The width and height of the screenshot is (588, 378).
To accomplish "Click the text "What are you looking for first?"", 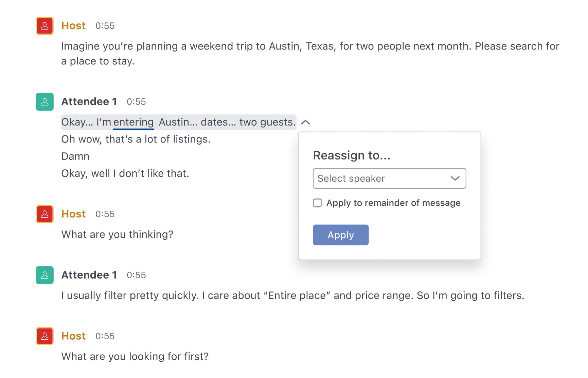I will pos(135,357).
